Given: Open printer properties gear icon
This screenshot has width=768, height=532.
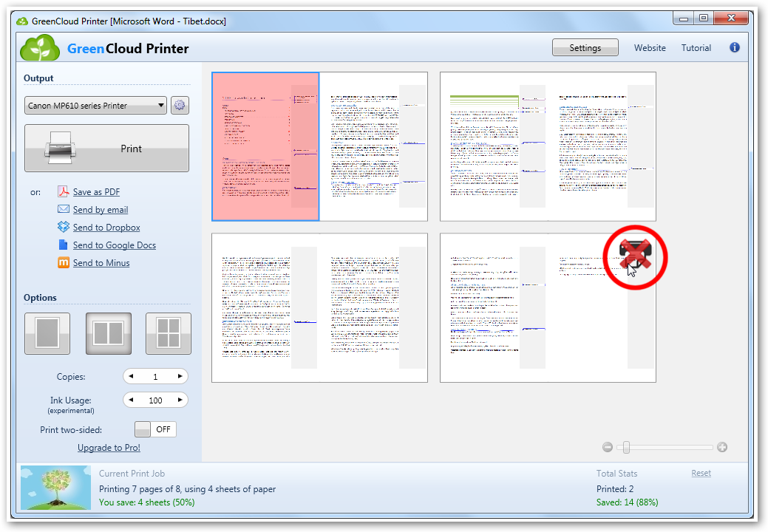Looking at the screenshot, I should tap(180, 105).
